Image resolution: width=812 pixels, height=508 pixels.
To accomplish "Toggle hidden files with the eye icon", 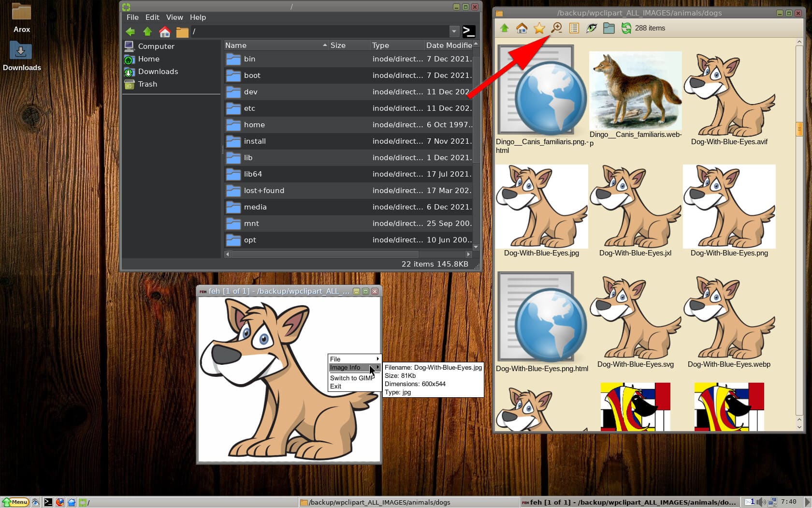I will point(591,28).
